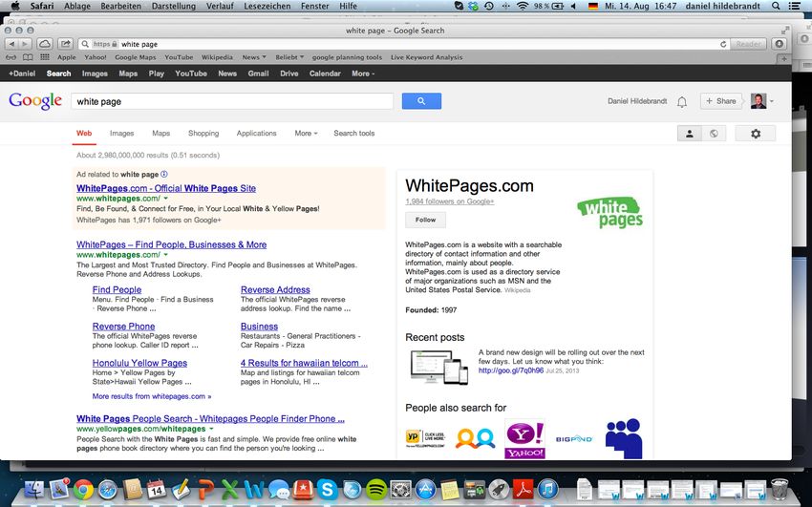Switch to the Maps results tab
Screen dimensions: 812x507
tap(161, 134)
